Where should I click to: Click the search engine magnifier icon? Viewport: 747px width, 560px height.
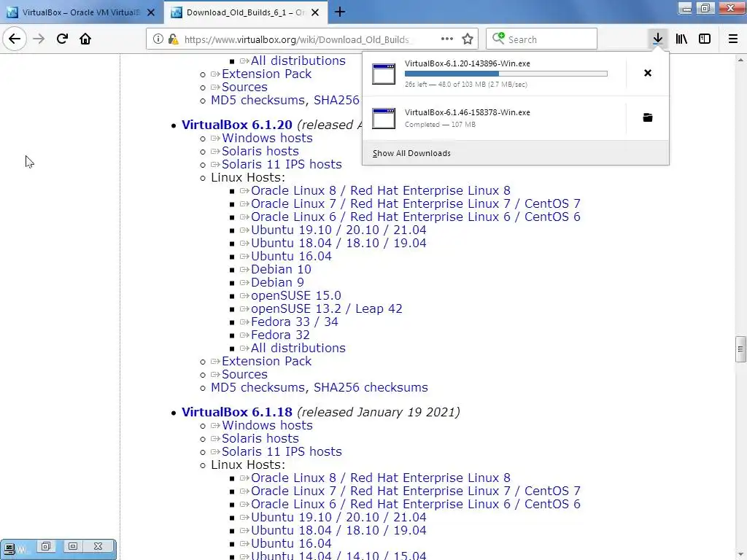[x=498, y=38]
